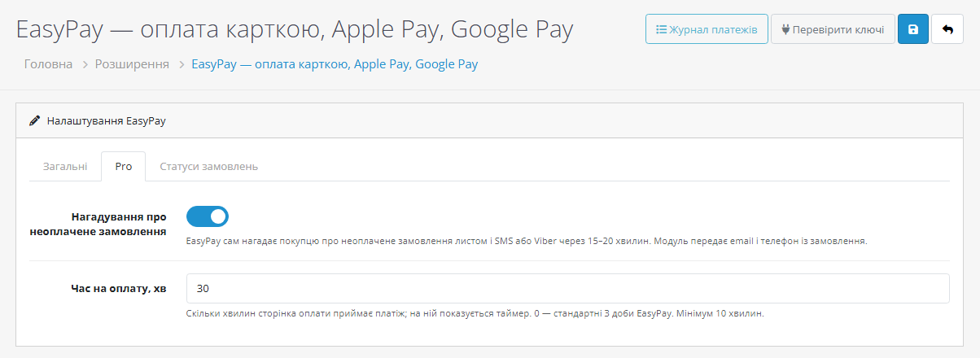980x358 pixels.
Task: Click the Час на оплату, хв label
Action: (118, 288)
